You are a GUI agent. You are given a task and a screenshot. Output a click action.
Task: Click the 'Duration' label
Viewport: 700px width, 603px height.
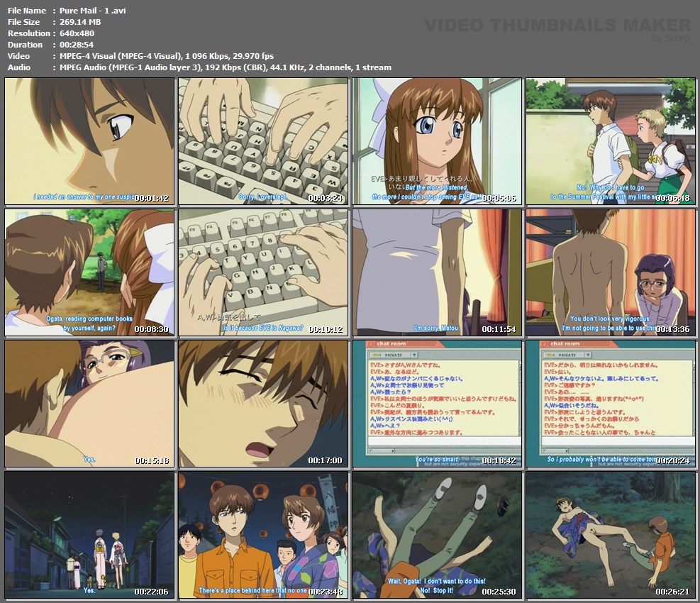(25, 45)
